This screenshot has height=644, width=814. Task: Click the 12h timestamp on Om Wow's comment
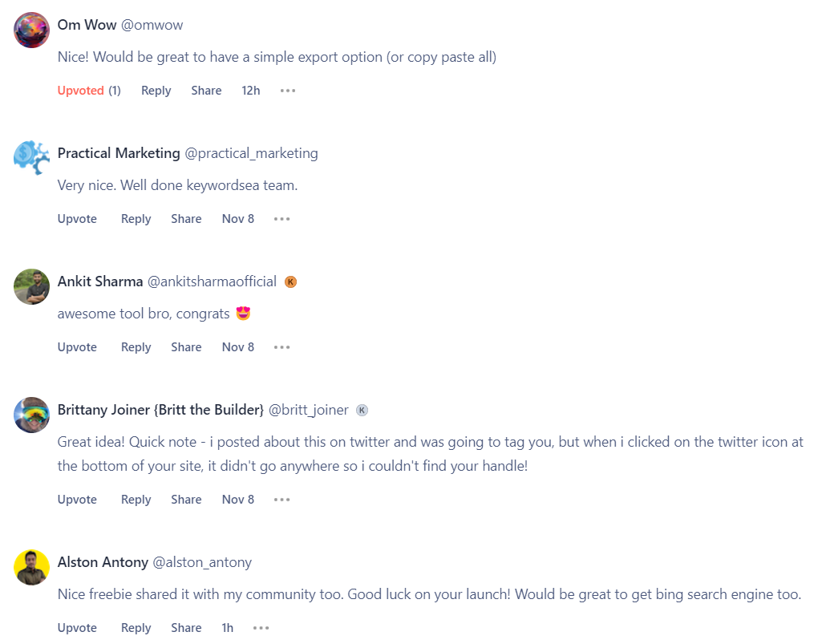[x=251, y=91]
